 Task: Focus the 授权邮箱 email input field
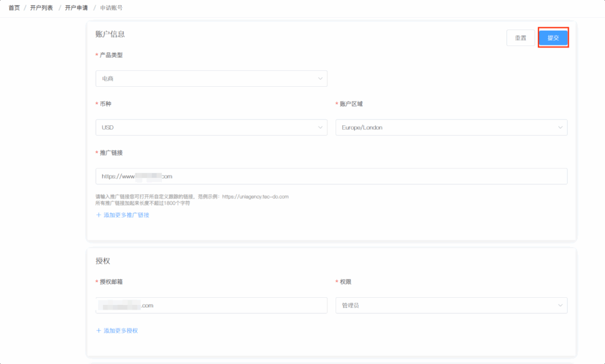click(211, 305)
